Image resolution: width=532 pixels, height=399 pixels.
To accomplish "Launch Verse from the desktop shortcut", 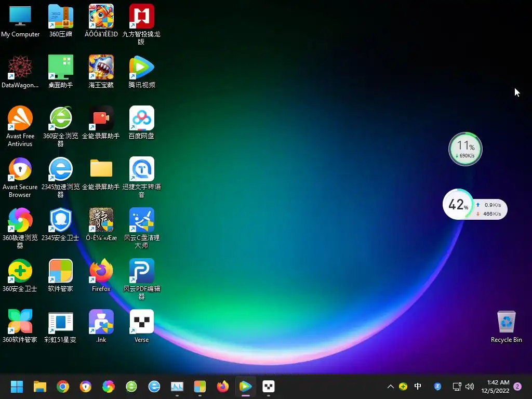I will click(141, 326).
